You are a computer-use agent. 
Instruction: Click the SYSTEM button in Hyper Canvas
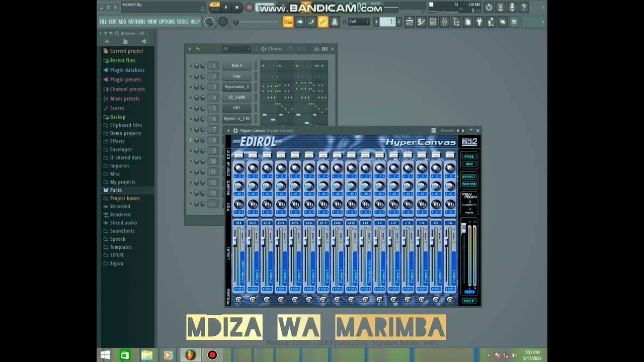pos(469,184)
